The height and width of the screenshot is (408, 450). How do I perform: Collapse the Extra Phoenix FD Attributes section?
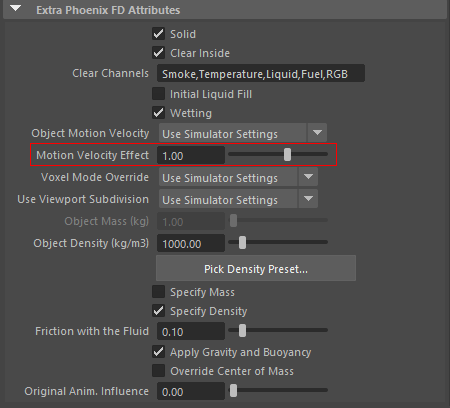click(15, 8)
